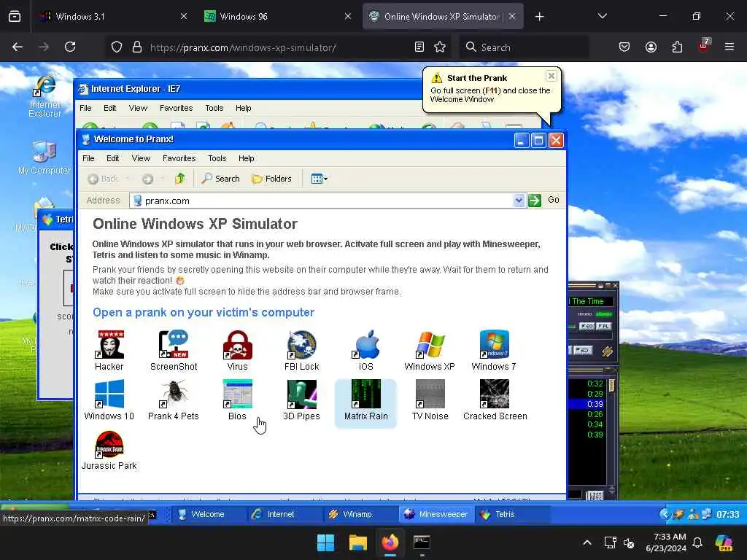Open the iOS simulator icon
Viewport: 747px width, 560px height.
pyautogui.click(x=366, y=351)
